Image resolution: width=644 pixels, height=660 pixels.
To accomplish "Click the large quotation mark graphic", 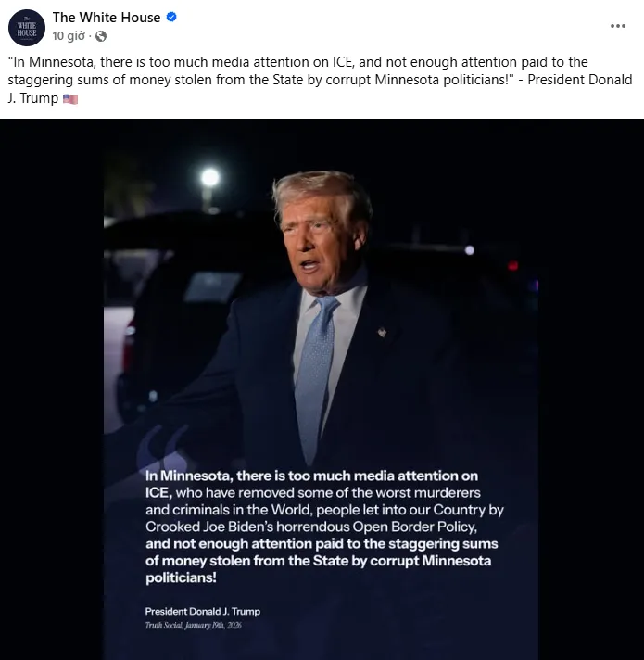I will (x=162, y=444).
